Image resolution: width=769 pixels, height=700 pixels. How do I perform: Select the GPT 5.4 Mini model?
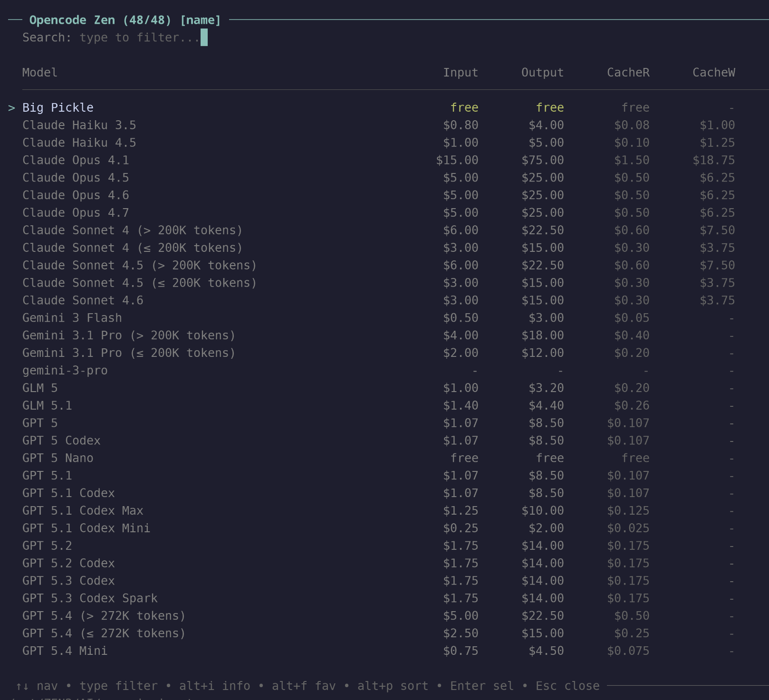[378, 651]
